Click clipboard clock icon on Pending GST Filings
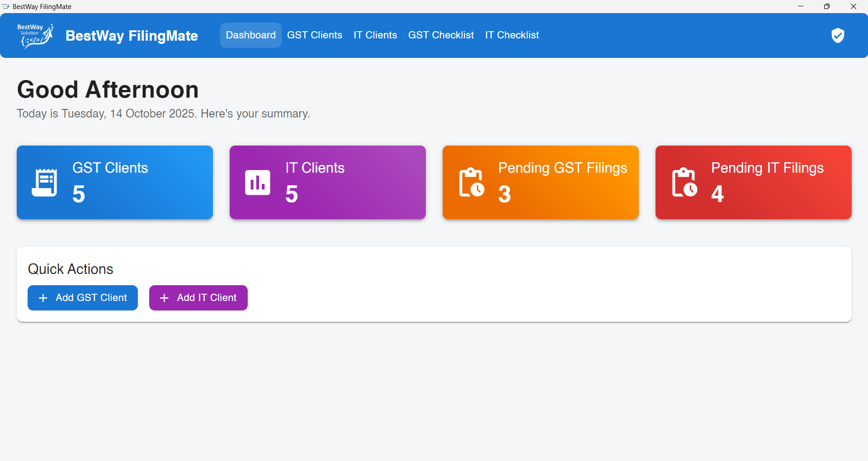This screenshot has width=868, height=461. click(x=472, y=182)
